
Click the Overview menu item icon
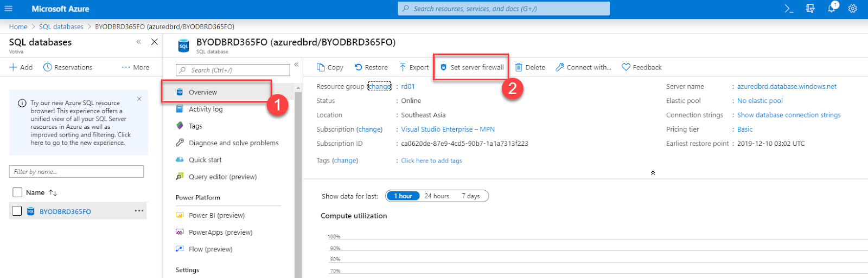click(x=180, y=92)
